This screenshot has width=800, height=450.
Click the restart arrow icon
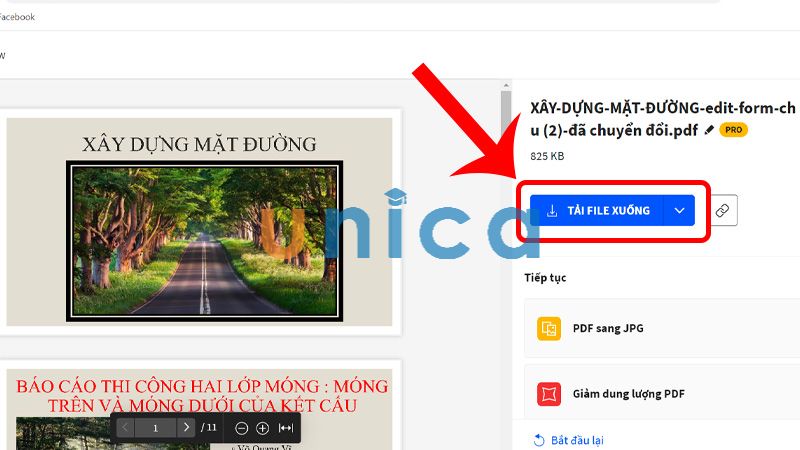tap(539, 440)
